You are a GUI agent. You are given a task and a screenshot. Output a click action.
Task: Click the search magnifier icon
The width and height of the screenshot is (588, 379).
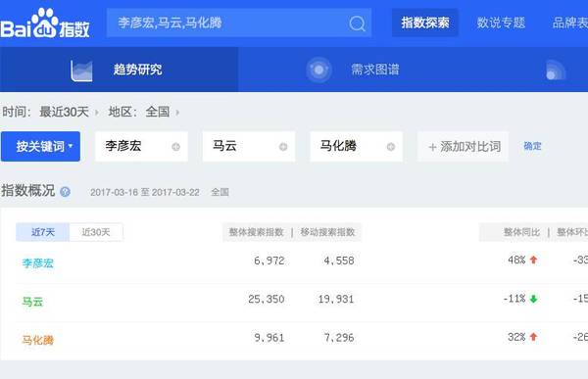coord(357,24)
